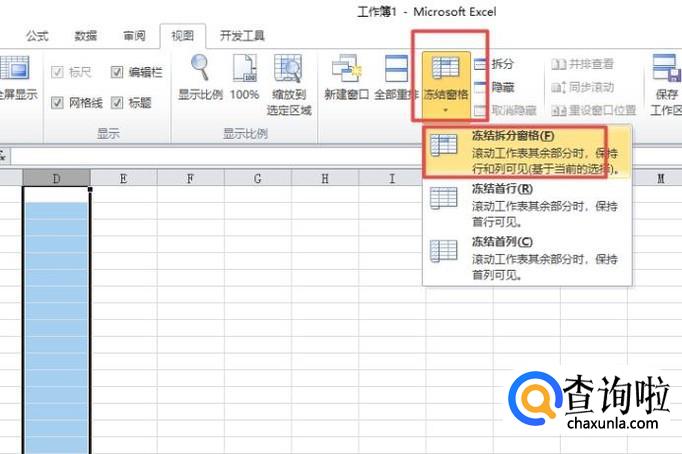Viewport: 682px width, 454px height.
Task: Click Zoom to Selection (缩放到选定区域) icon
Action: [x=288, y=68]
